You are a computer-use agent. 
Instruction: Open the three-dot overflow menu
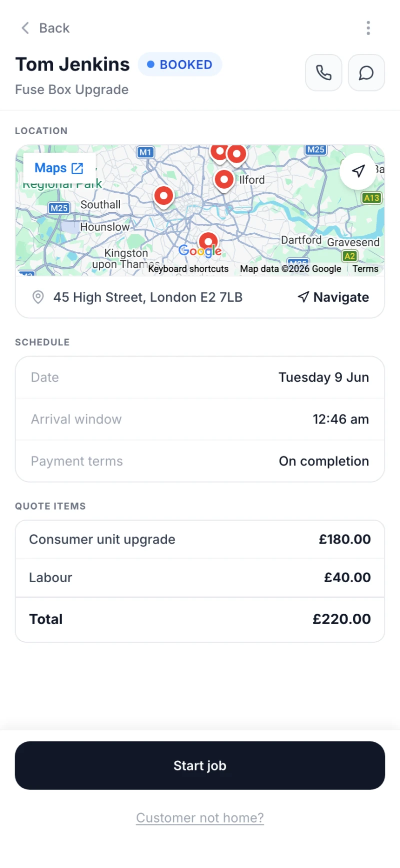368,28
